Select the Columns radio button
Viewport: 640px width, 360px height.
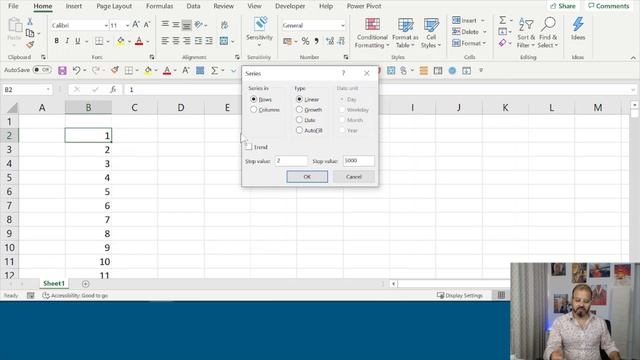(x=253, y=109)
